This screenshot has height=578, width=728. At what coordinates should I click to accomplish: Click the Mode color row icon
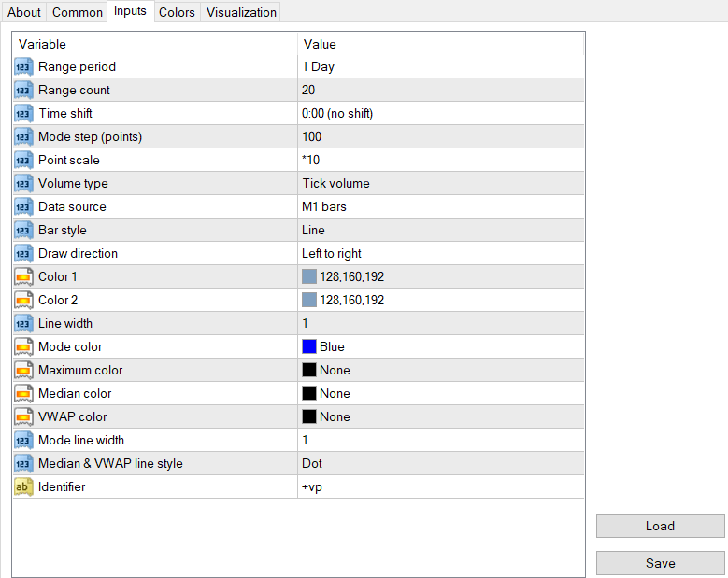click(23, 347)
